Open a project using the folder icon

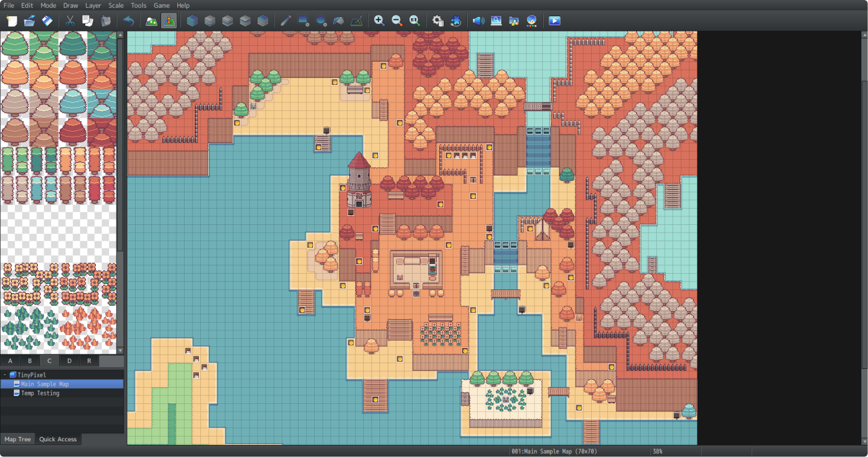(29, 21)
